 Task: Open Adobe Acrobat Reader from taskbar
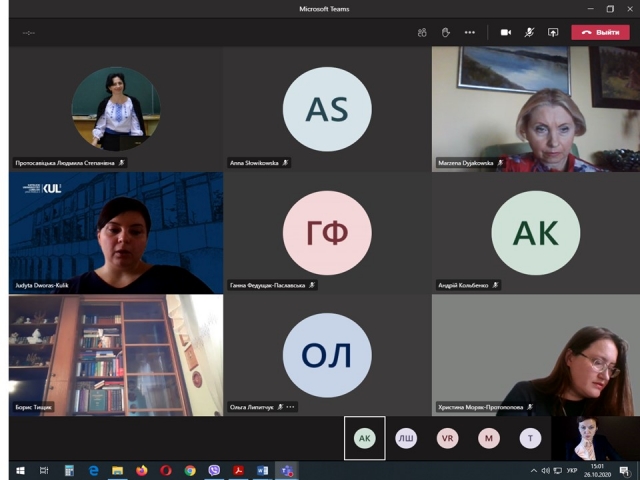click(x=238, y=471)
